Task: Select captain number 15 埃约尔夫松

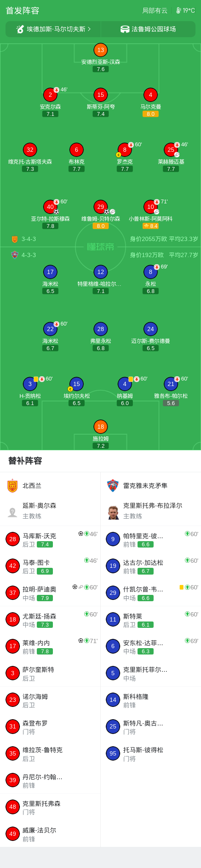Action: (x=77, y=384)
